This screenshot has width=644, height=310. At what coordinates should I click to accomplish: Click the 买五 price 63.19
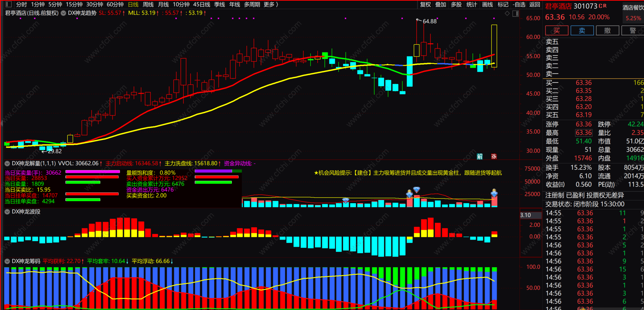[x=583, y=115]
